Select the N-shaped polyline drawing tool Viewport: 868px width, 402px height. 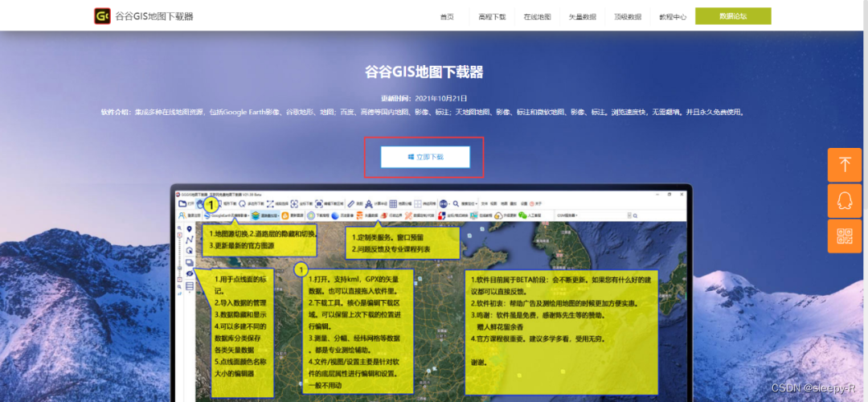(x=190, y=240)
